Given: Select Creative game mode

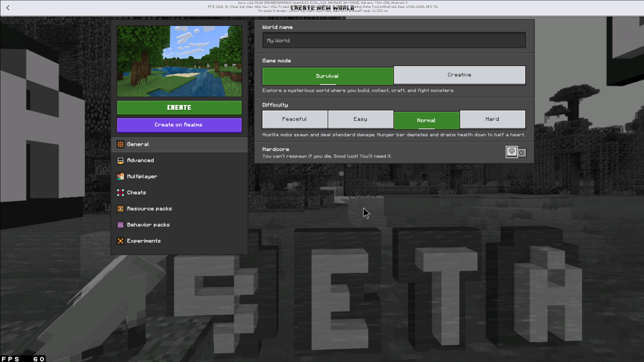Looking at the screenshot, I should coord(460,75).
